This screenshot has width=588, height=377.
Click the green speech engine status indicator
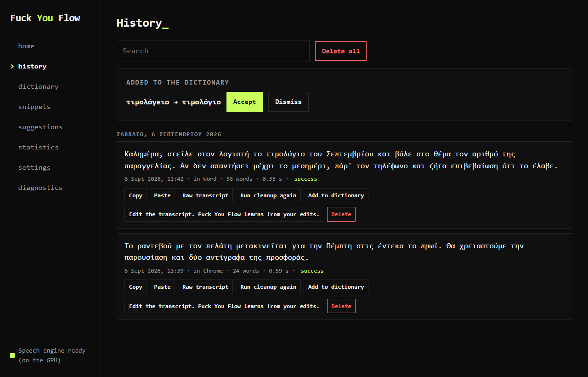(x=12, y=355)
